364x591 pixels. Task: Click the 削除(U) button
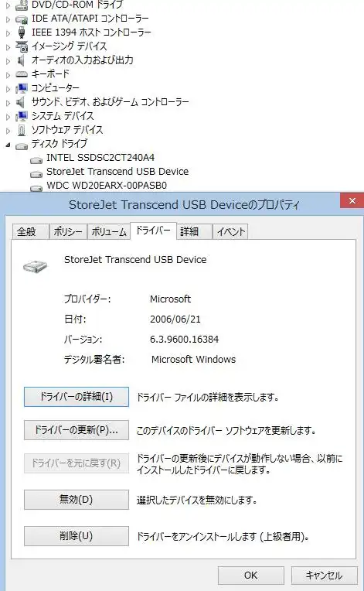click(x=77, y=536)
